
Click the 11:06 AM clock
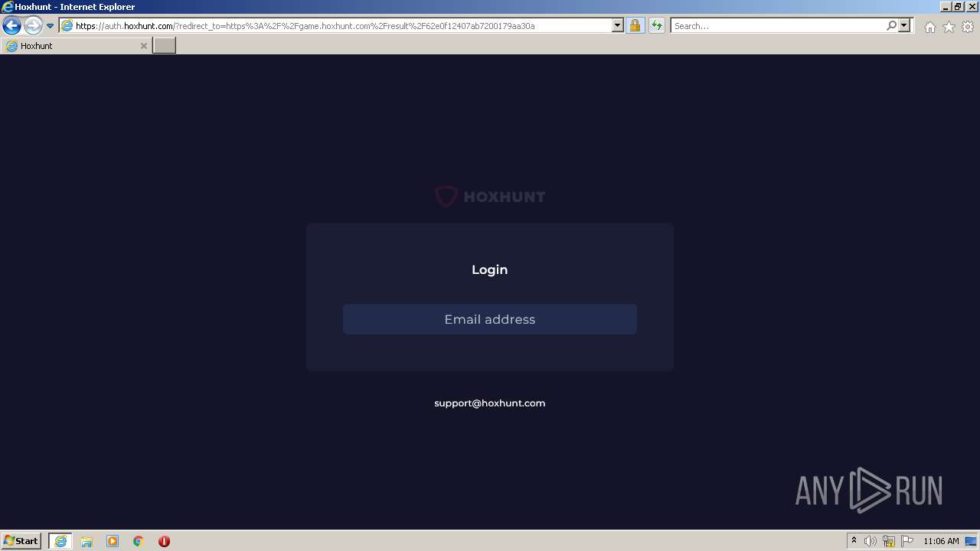941,541
